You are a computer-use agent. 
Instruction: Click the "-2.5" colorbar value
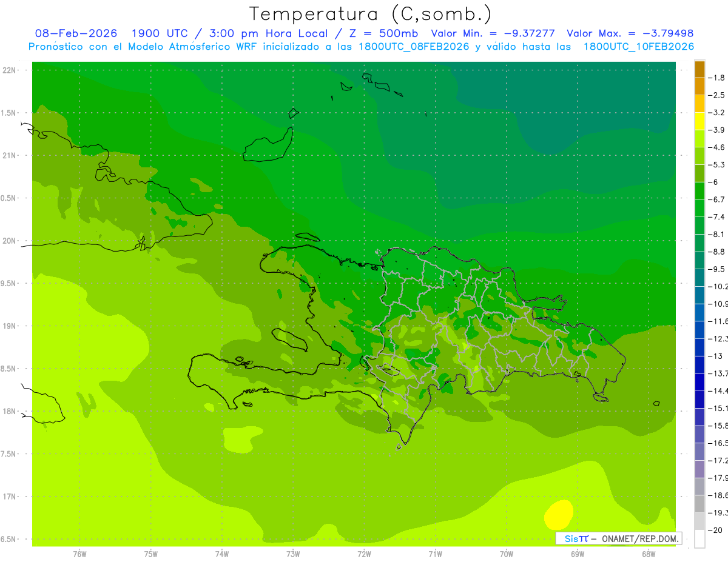click(716, 95)
